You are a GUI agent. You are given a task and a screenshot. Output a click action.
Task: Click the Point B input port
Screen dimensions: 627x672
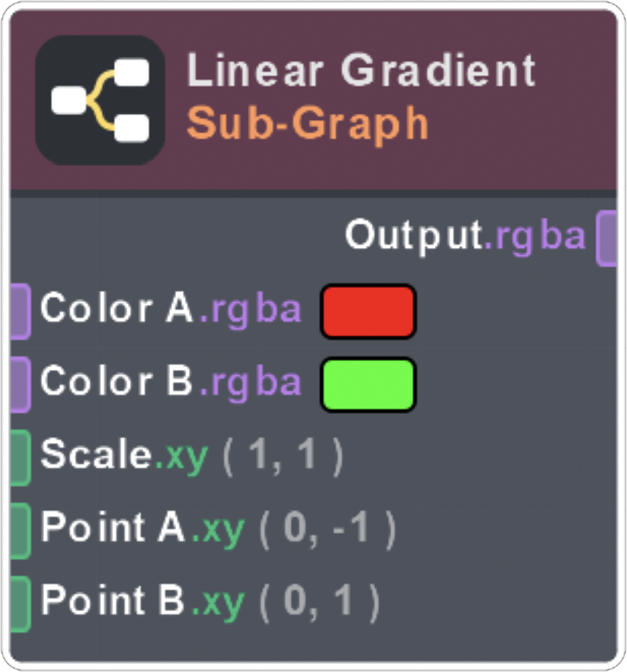click(20, 604)
